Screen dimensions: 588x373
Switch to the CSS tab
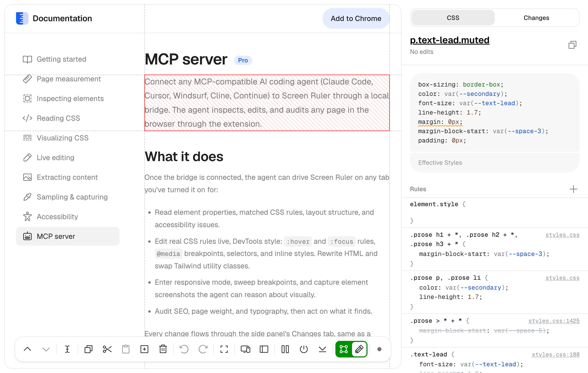tap(453, 18)
